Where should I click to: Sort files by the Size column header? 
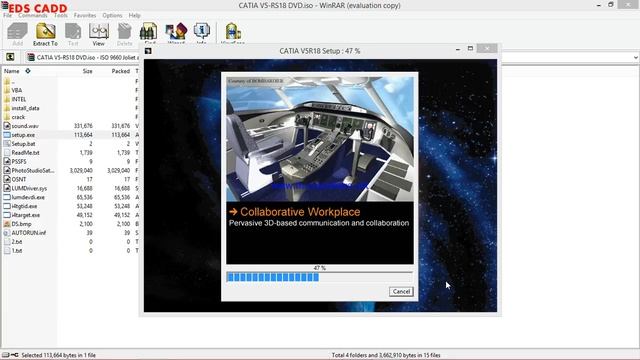88,71
